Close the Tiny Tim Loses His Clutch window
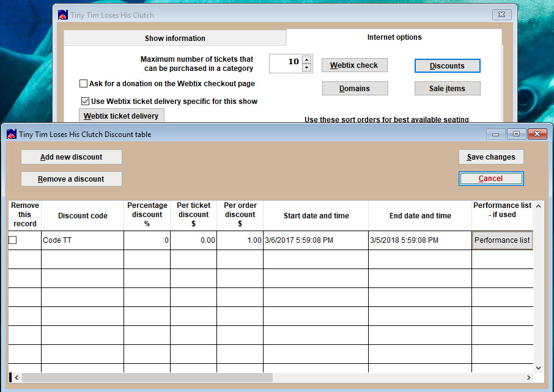 pyautogui.click(x=501, y=15)
